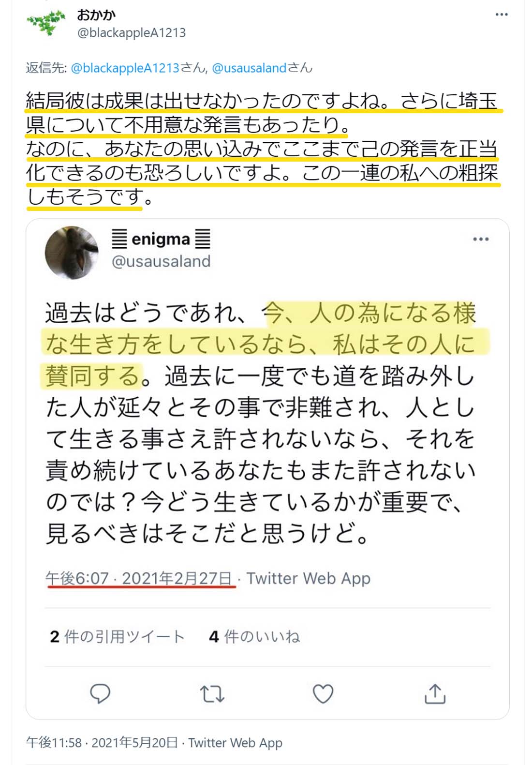Click the @blackappleA1213 handle under おかか
The width and height of the screenshot is (532, 765).
pos(131,33)
